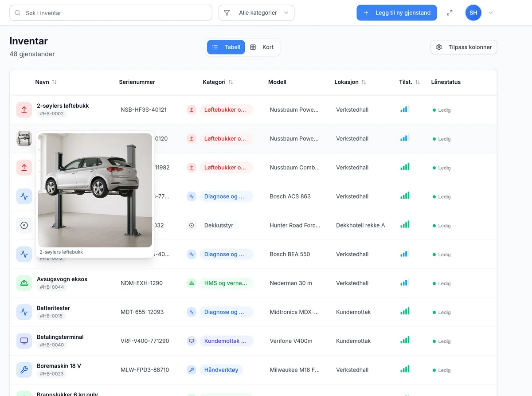Click Løftebukker o... tag in Nussbaum Comb... row
532x396 pixels.
[x=226, y=167]
